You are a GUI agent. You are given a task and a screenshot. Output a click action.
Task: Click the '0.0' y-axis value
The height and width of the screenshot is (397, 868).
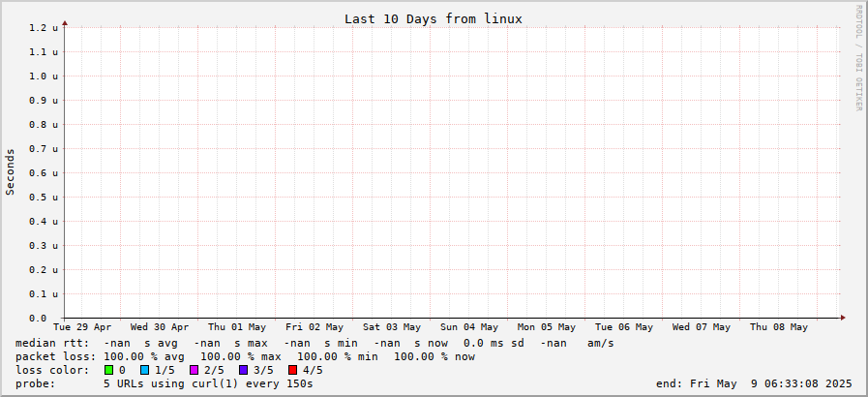(38, 319)
